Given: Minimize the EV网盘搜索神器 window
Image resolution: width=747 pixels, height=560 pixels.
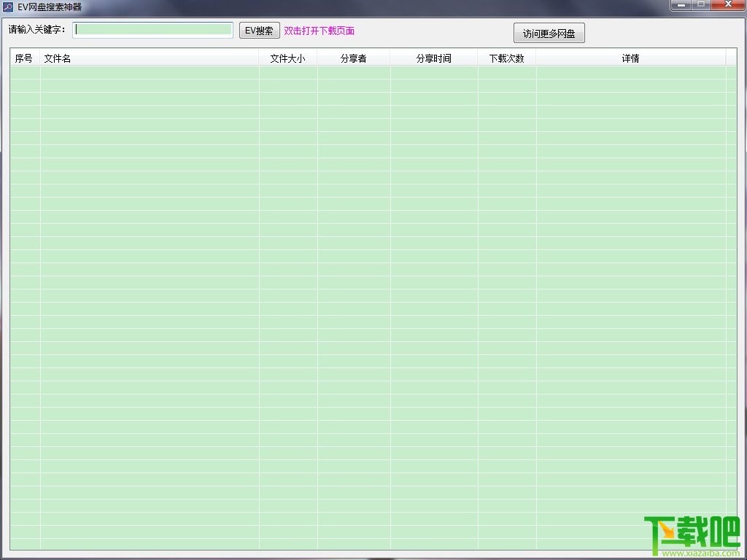Looking at the screenshot, I should click(681, 6).
